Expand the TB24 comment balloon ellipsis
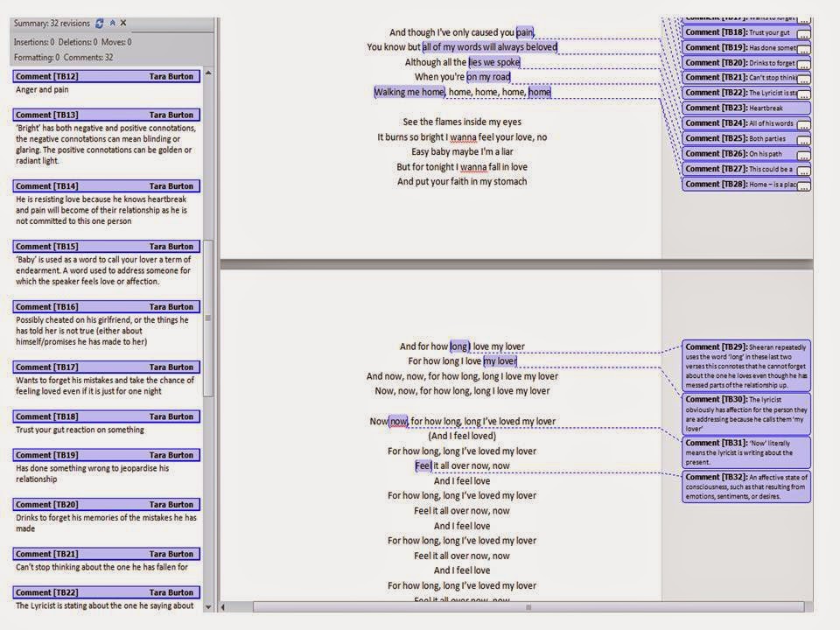The height and width of the screenshot is (630, 840). (803, 125)
